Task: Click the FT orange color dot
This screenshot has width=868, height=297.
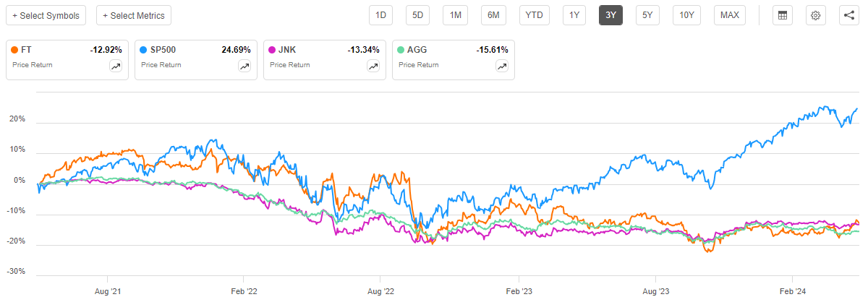Action: [x=16, y=51]
